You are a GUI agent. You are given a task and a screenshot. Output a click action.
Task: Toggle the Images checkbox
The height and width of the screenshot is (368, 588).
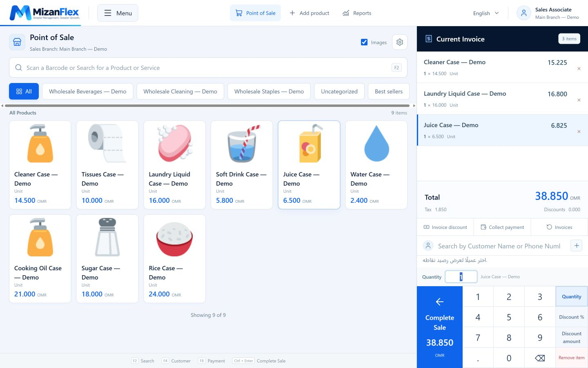[x=364, y=42]
